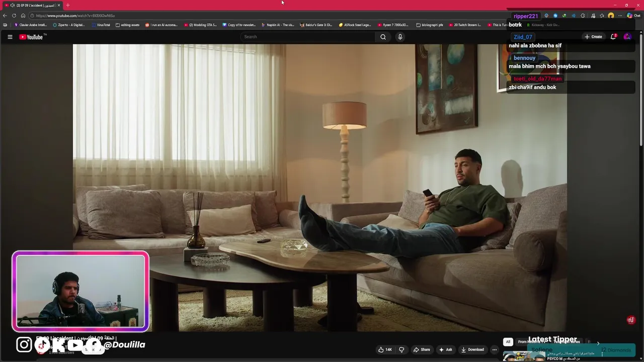Download the video
Viewport: 644px width, 362px height.
472,349
